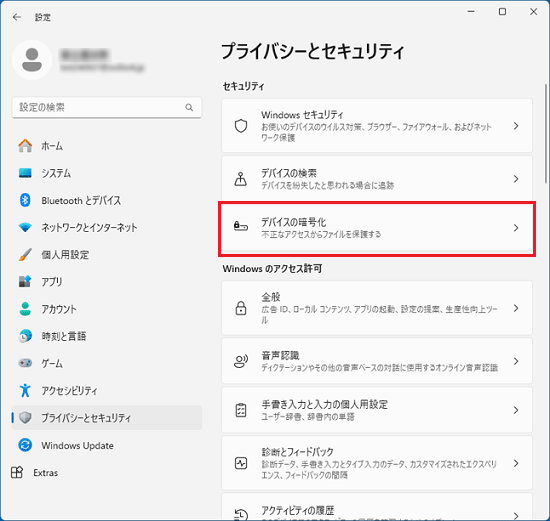Open 音声認識 using its chevron
550x521 pixels.
pos(516,361)
